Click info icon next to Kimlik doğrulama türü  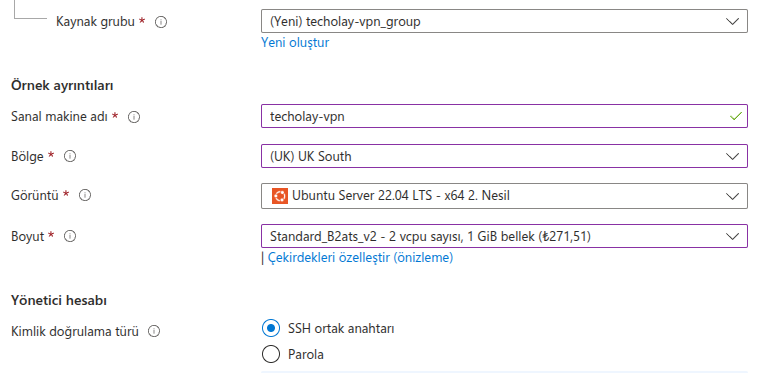point(154,332)
